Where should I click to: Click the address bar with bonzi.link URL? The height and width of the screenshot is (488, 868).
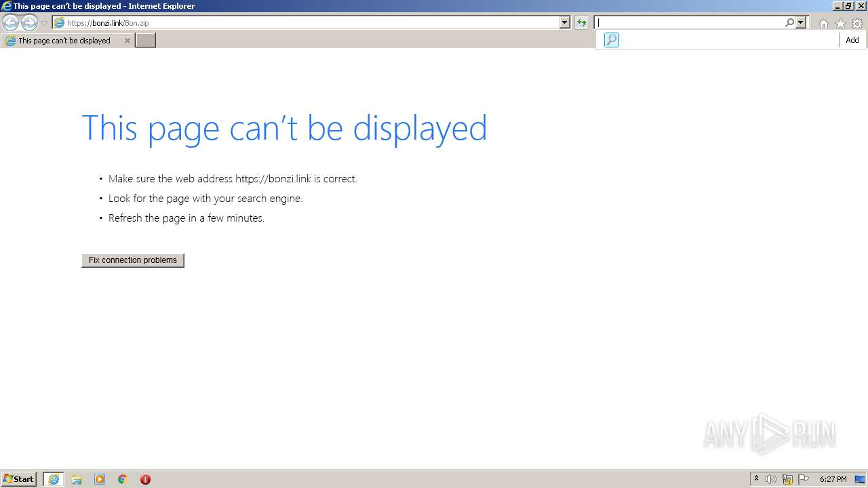(305, 22)
